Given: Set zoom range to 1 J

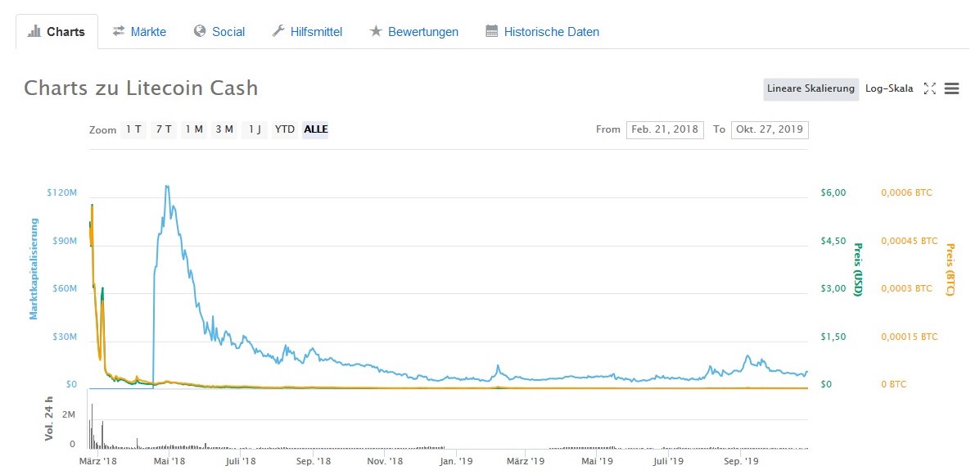Looking at the screenshot, I should click(x=255, y=130).
